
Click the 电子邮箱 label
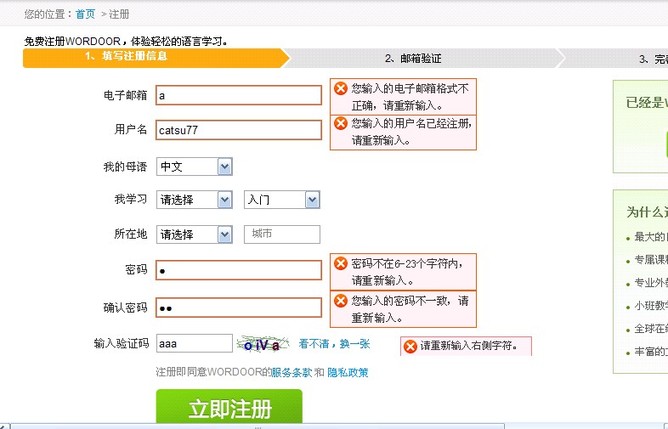(125, 95)
